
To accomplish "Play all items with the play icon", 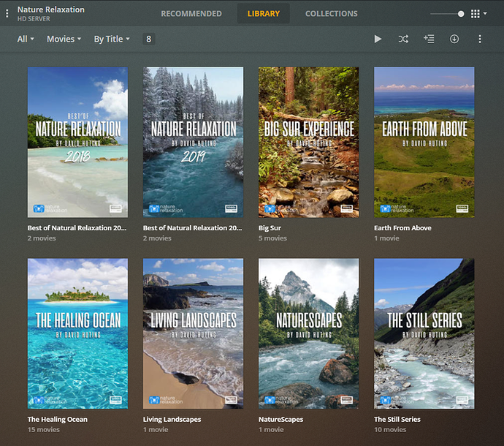I will click(x=378, y=39).
